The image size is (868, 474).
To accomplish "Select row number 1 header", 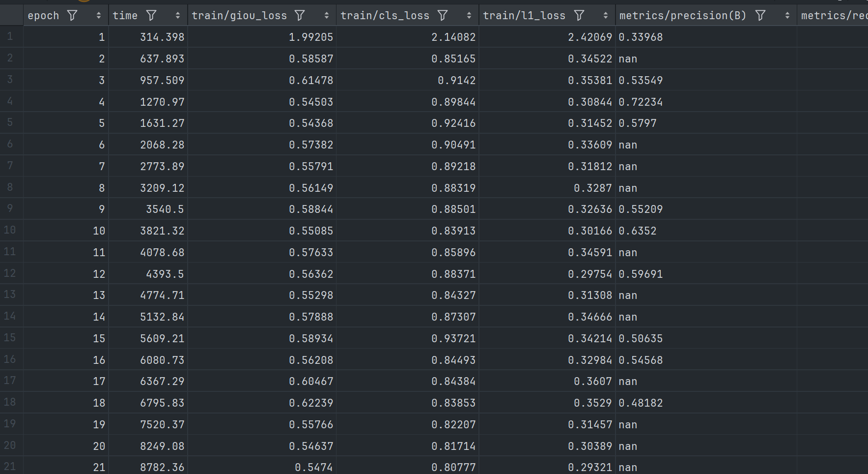I will 11,37.
